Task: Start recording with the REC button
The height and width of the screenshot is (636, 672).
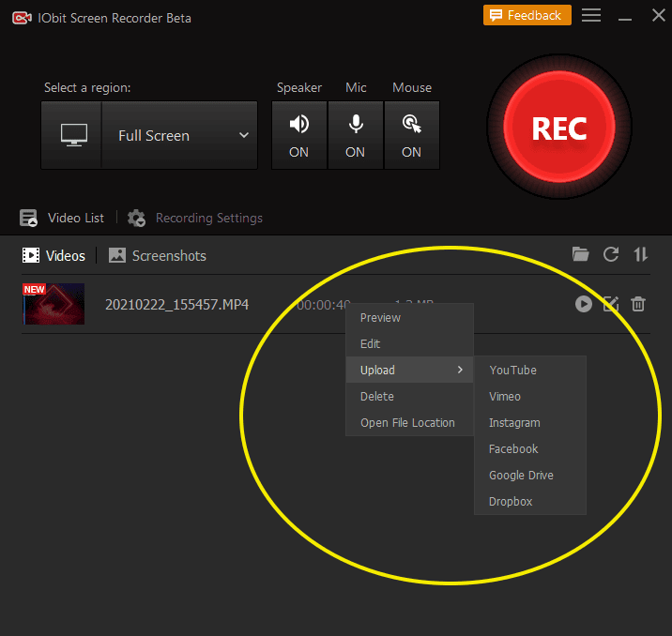Action: pyautogui.click(x=559, y=128)
